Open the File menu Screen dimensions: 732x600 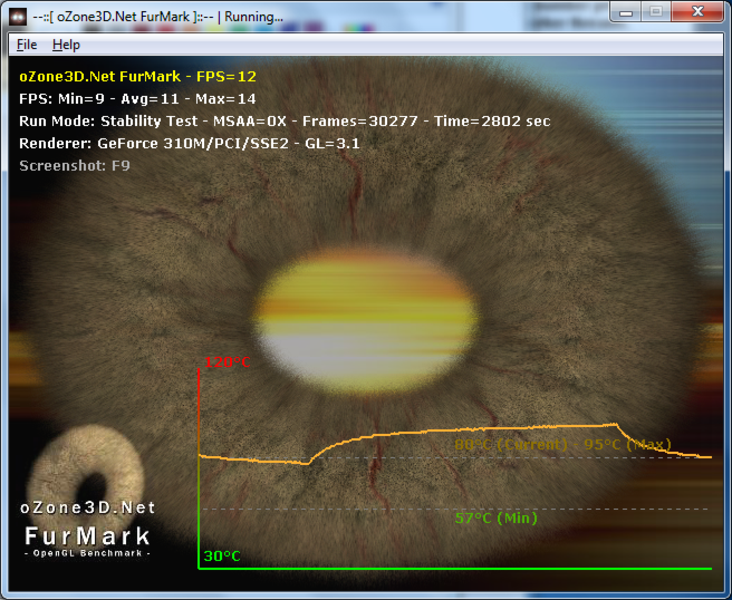coord(27,45)
